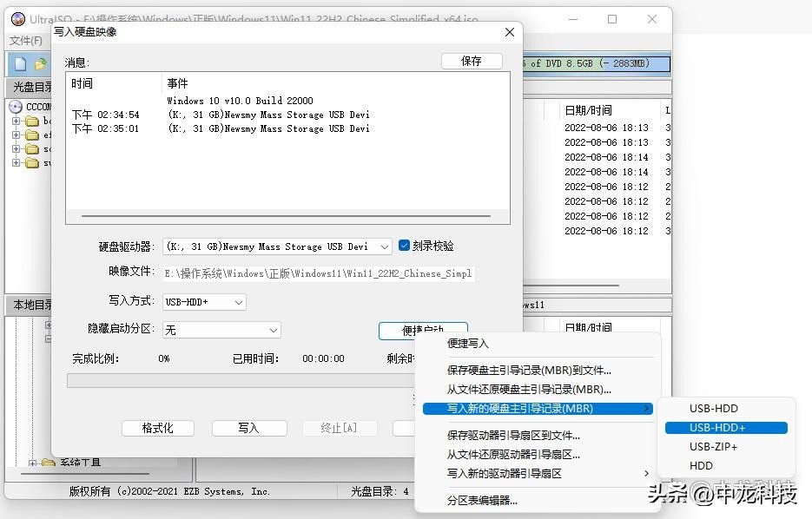The image size is (812, 519).
Task: Toggle the 刻录校验 verify checkbox
Action: [405, 246]
